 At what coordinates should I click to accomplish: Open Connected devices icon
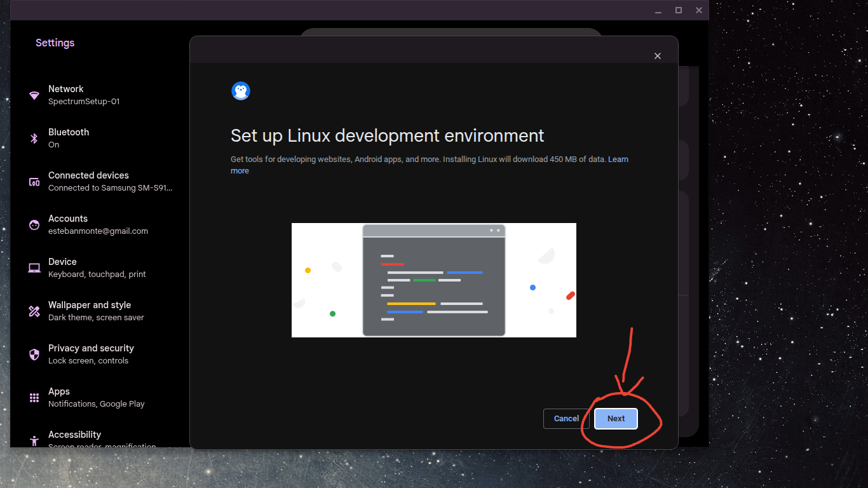[34, 182]
